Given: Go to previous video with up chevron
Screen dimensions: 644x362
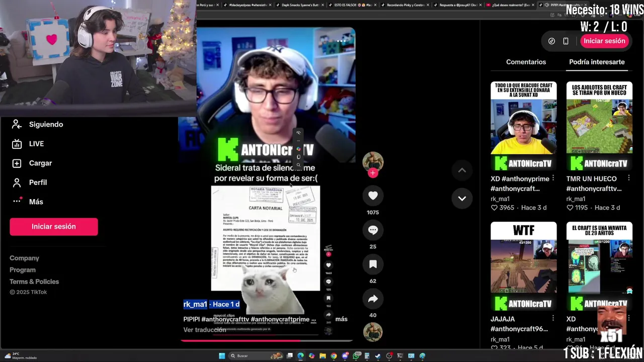Looking at the screenshot, I should (x=462, y=170).
